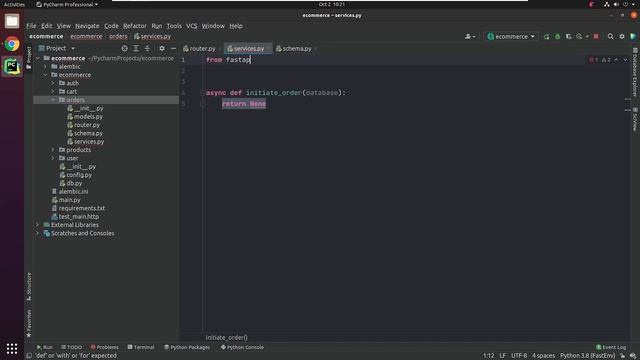Hide the Project panel with minus icon
This screenshot has height=360, width=640.
tap(173, 48)
